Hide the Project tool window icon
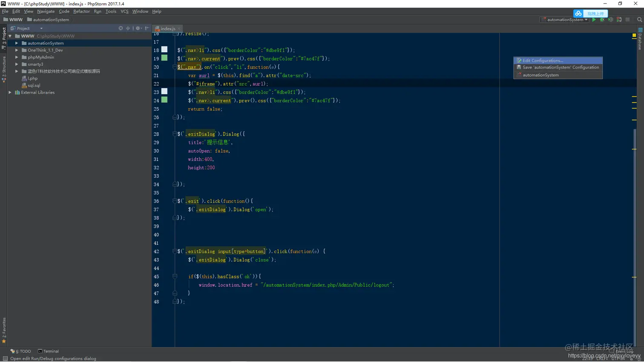Image resolution: width=644 pixels, height=362 pixels. coord(147,28)
